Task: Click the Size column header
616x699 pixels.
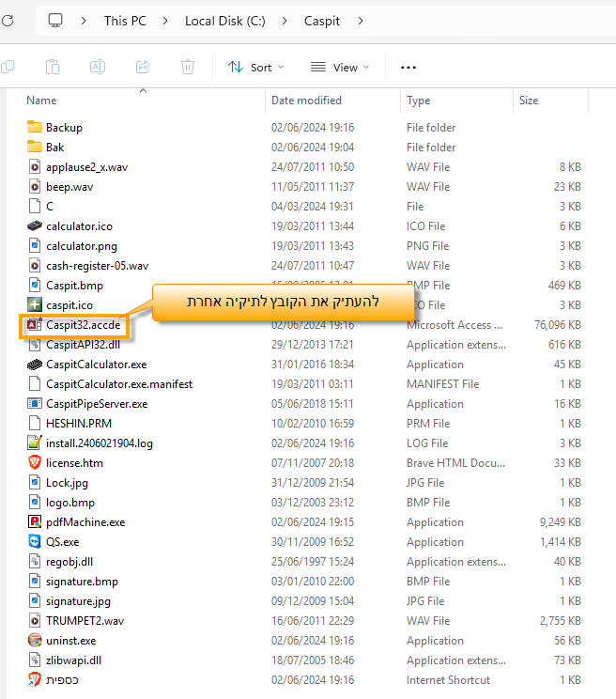Action: pos(529,101)
